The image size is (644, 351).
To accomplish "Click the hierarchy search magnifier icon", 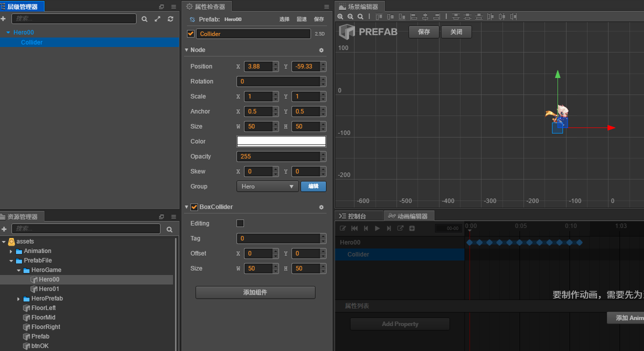I will (x=144, y=18).
